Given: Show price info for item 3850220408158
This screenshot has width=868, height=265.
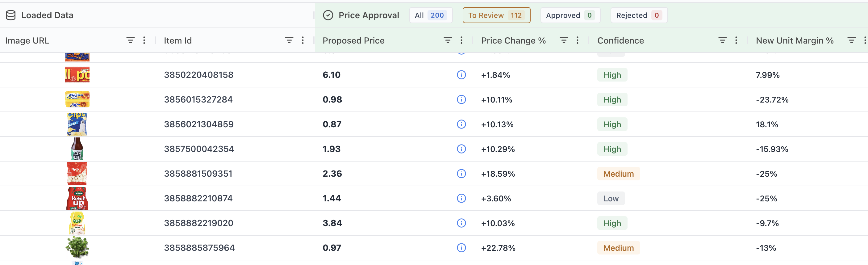Looking at the screenshot, I should pyautogui.click(x=461, y=75).
